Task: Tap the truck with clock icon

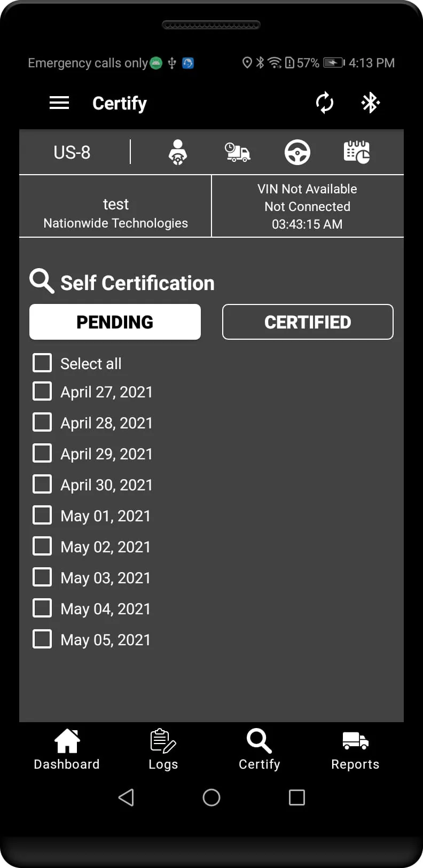Action: [x=237, y=152]
